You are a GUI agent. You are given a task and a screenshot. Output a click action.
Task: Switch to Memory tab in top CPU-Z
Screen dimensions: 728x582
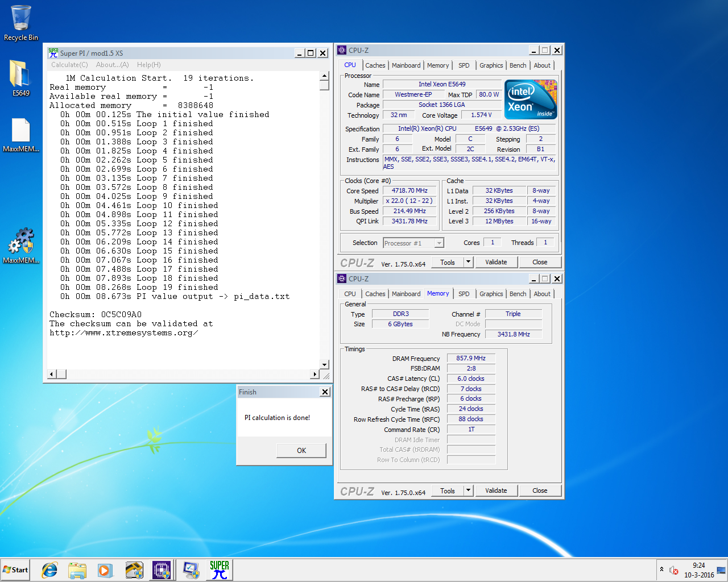438,65
